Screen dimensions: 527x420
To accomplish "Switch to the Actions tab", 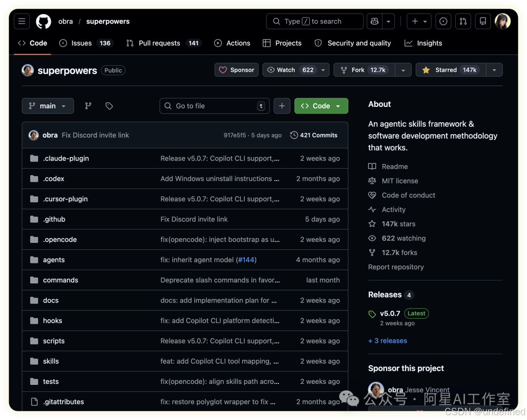I will pos(232,43).
